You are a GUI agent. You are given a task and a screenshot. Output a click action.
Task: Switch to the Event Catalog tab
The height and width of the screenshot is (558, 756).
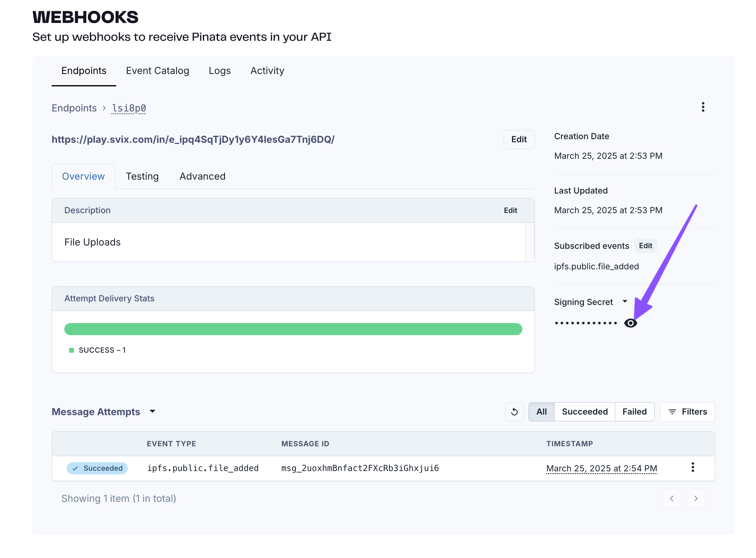point(157,71)
